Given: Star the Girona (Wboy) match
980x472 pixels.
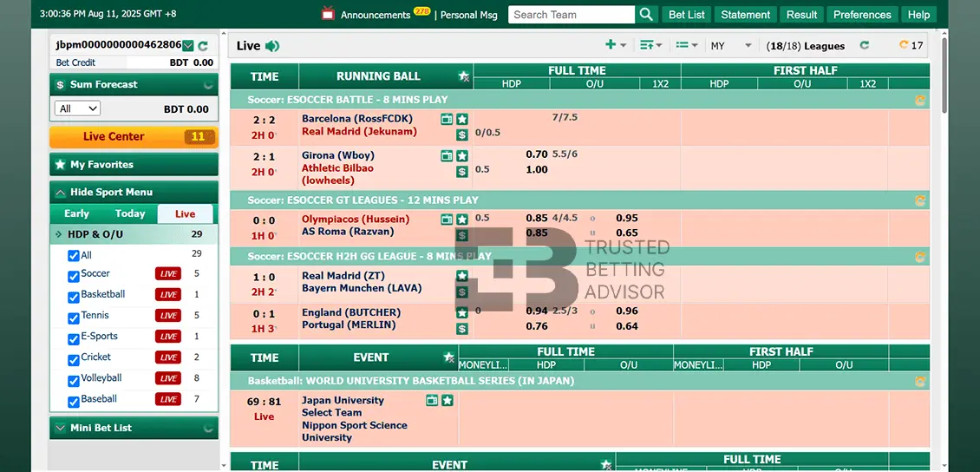Looking at the screenshot, I should point(462,155).
